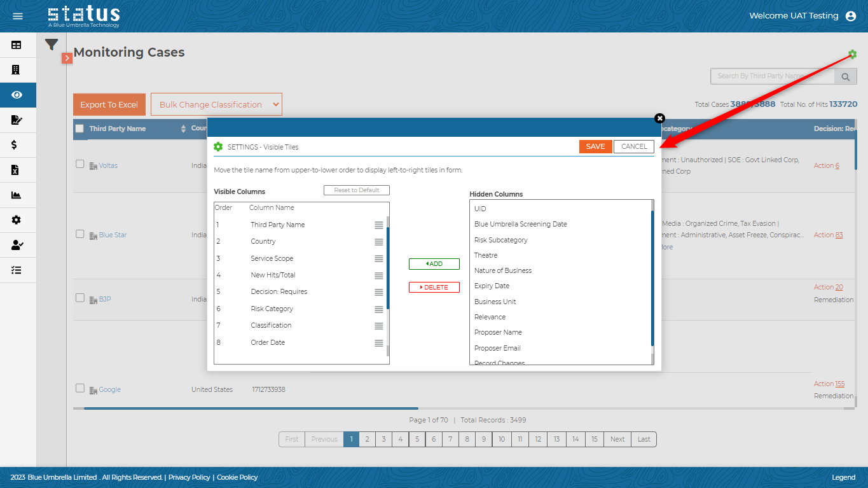Open the user profile avatar icon
This screenshot has width=868, height=488.
pos(851,17)
